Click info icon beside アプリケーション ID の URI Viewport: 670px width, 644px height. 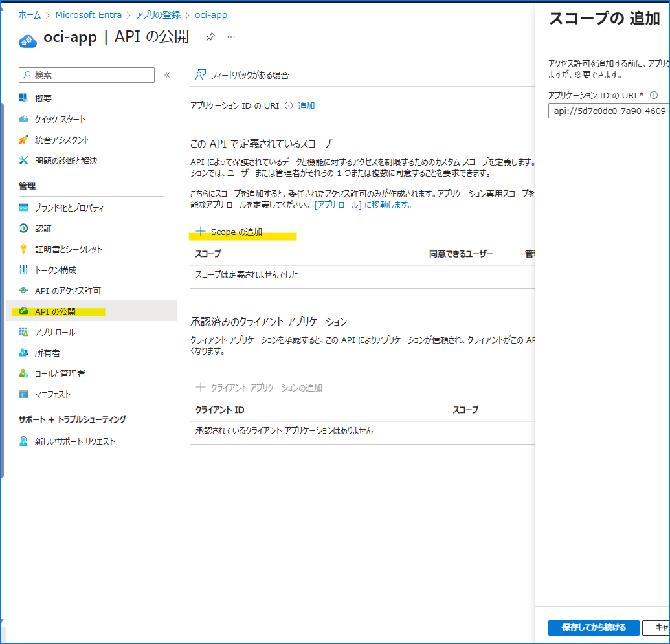tap(289, 105)
